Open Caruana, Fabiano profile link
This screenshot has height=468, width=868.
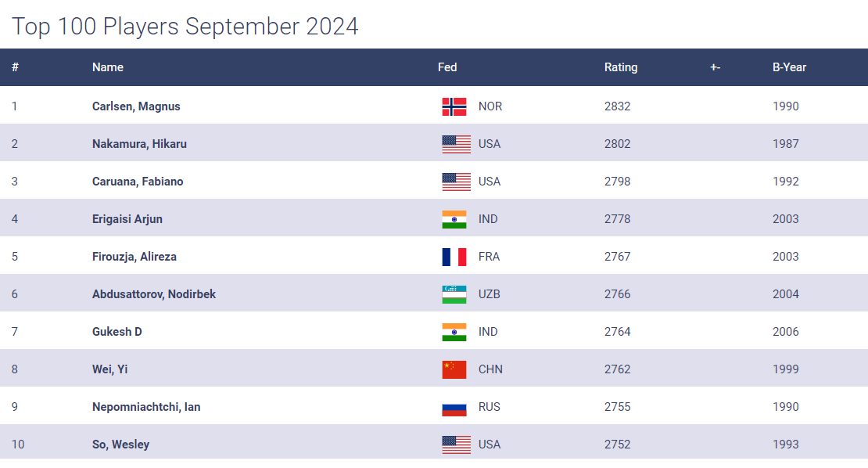pyautogui.click(x=138, y=182)
